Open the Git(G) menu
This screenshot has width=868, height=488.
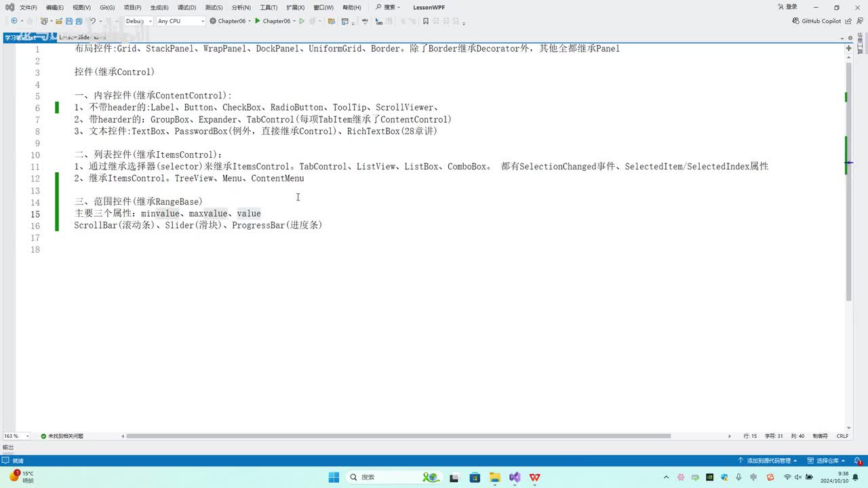coord(107,7)
